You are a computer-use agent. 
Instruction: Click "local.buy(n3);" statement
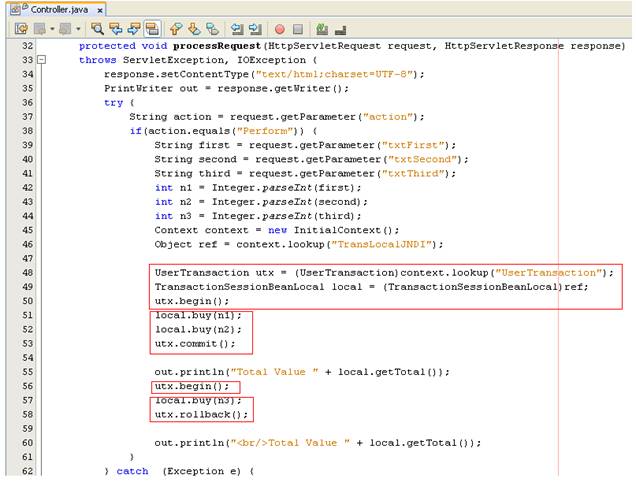[x=198, y=400]
